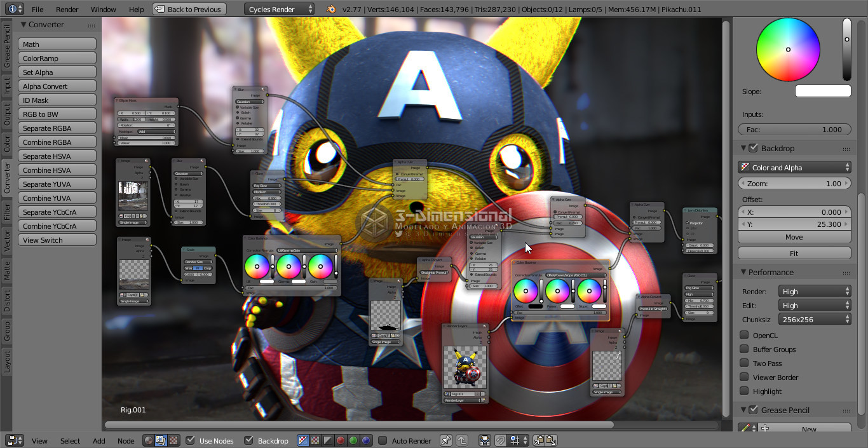Viewport: 868px width, 448px height.
Task: Show backdrop Red channel icon
Action: tap(341, 440)
